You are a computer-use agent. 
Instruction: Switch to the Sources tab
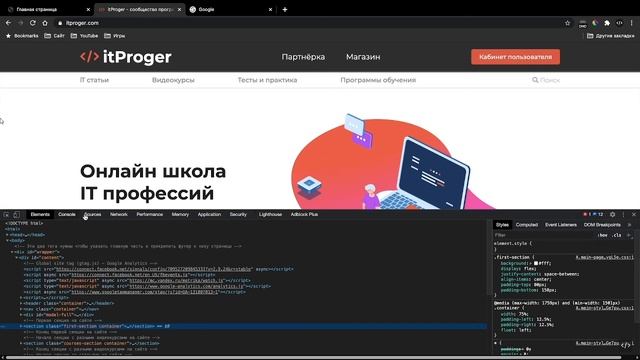(x=93, y=214)
